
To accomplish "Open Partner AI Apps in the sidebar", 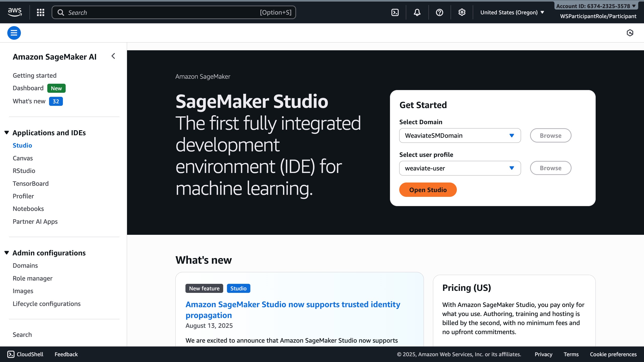I will (x=35, y=221).
